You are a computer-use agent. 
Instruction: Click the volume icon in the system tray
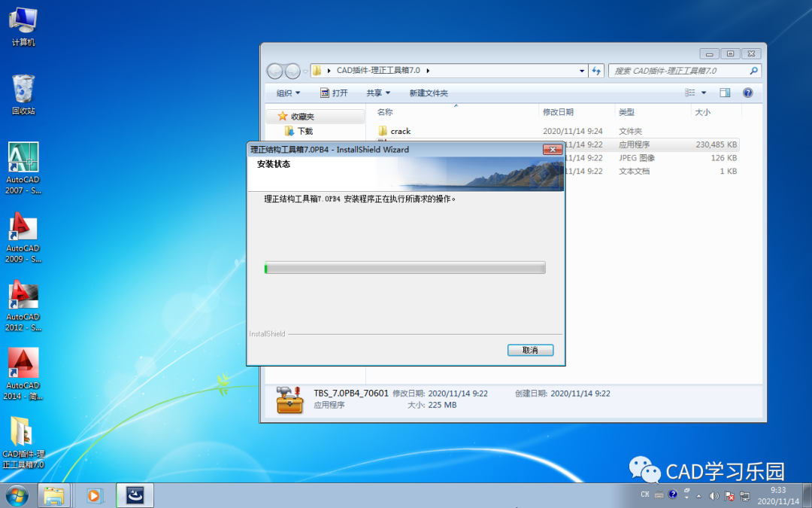714,495
